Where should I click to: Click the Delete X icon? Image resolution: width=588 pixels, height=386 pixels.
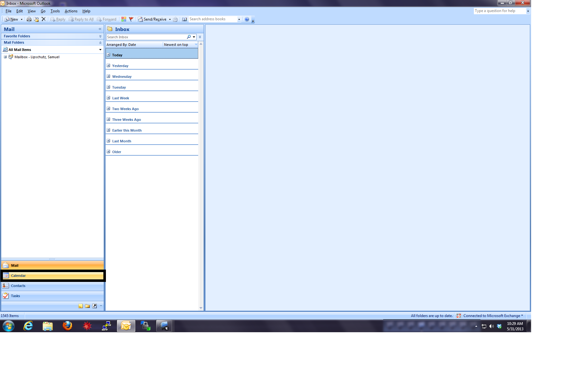click(44, 19)
